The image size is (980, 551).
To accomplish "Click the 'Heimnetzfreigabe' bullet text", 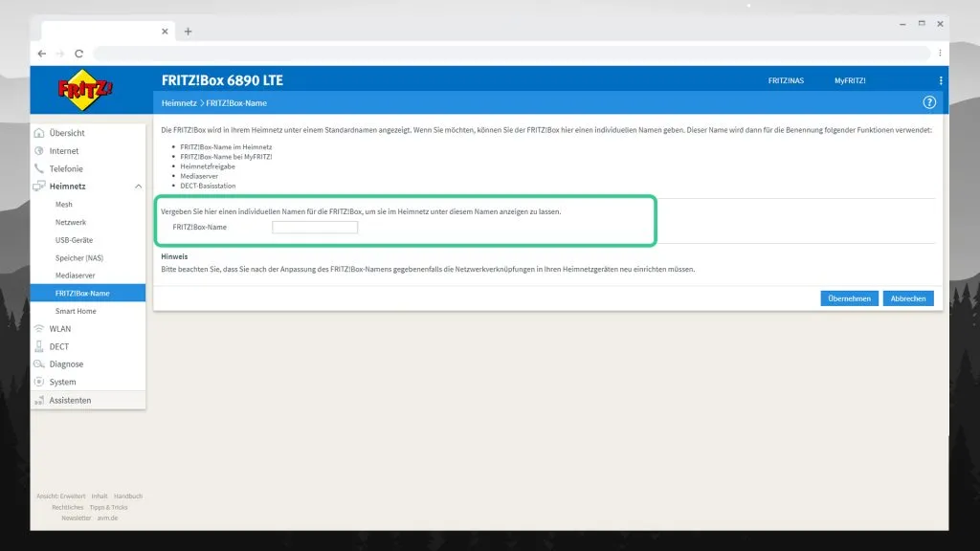I will (208, 166).
